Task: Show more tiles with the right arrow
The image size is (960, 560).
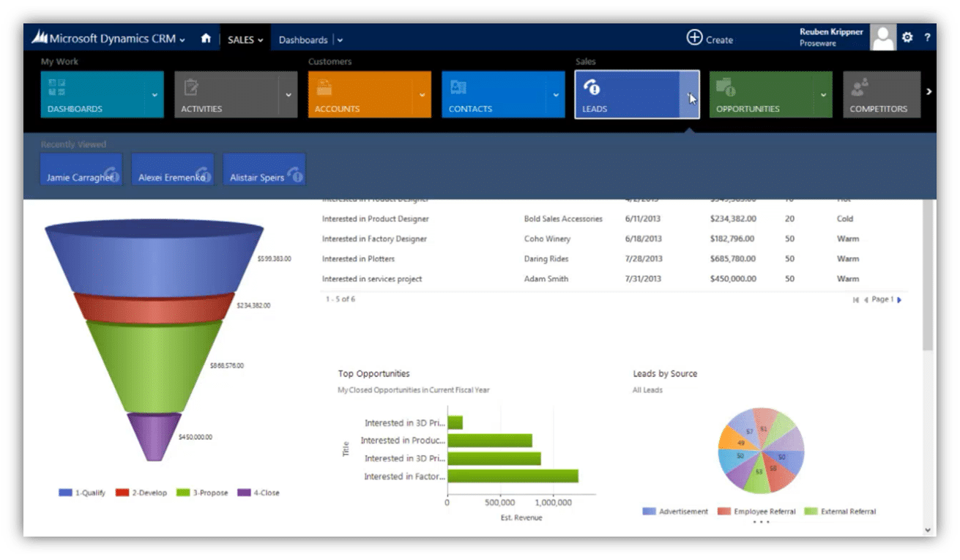Action: [x=929, y=92]
